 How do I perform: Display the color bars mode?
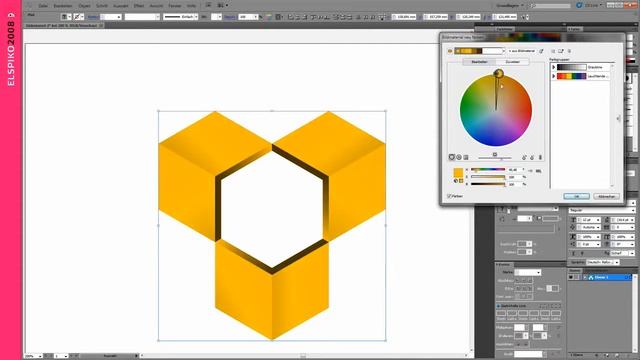[x=466, y=157]
